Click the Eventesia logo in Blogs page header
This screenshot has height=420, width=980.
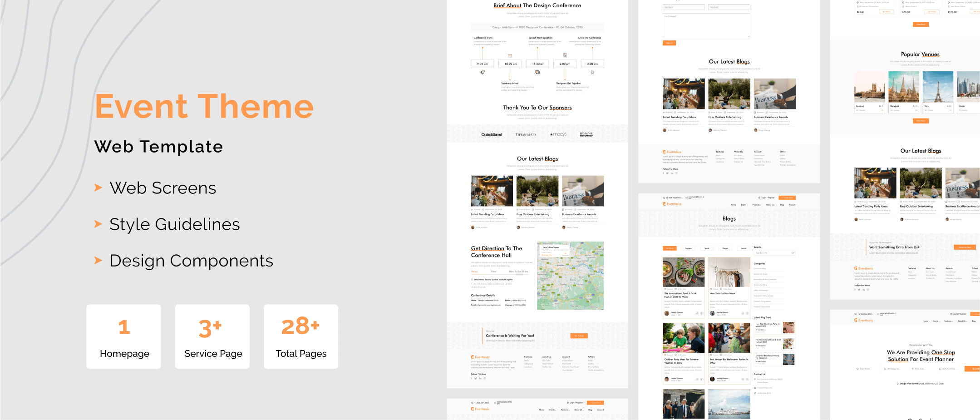(x=672, y=204)
